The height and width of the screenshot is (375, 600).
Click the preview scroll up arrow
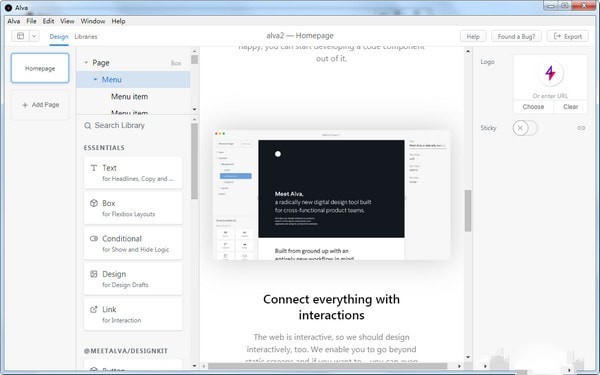coord(468,51)
